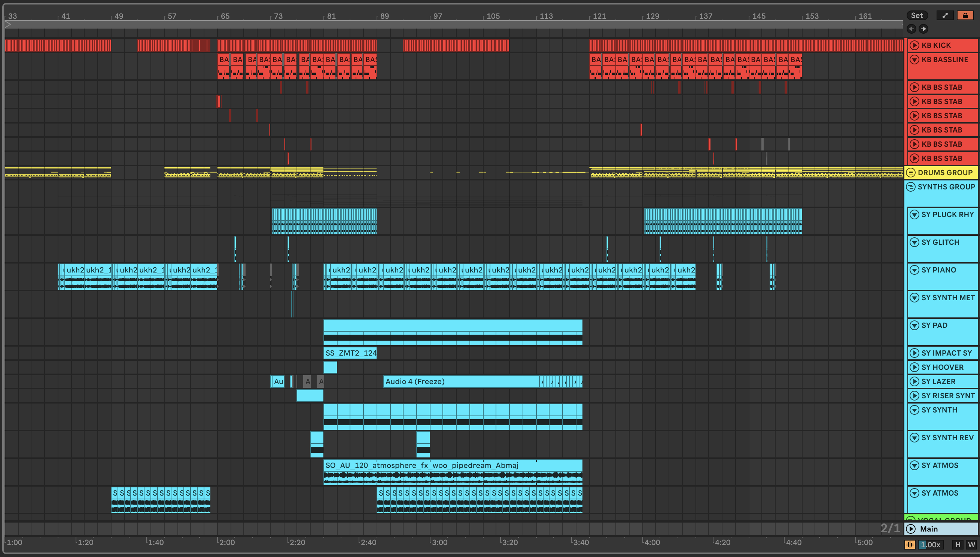
Task: Unfold the SY IMPACT SY track
Action: [914, 353]
